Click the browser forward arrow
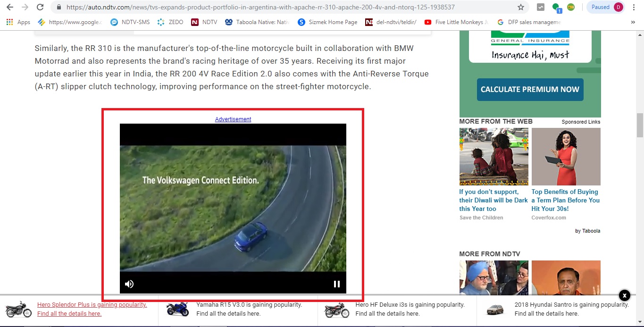 25,7
